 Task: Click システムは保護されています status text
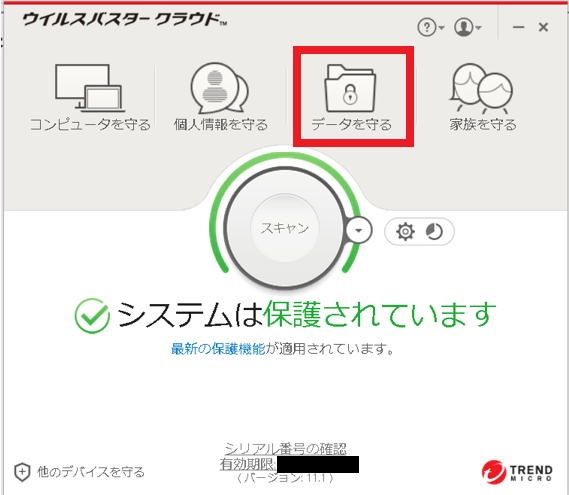point(306,314)
